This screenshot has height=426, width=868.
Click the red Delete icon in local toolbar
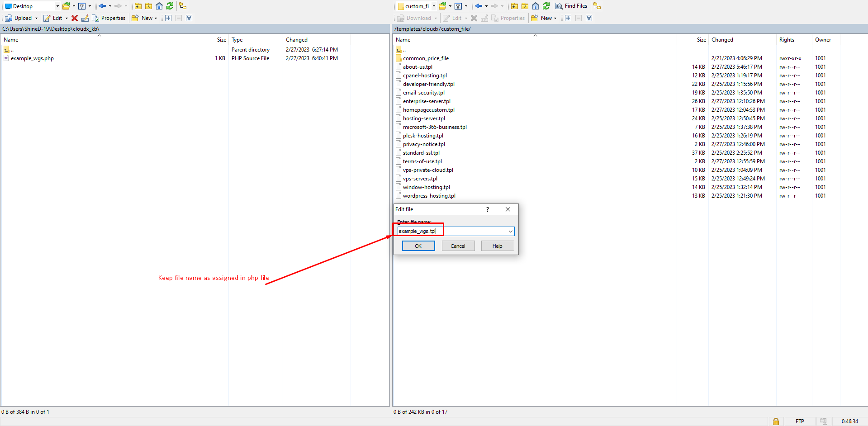75,18
